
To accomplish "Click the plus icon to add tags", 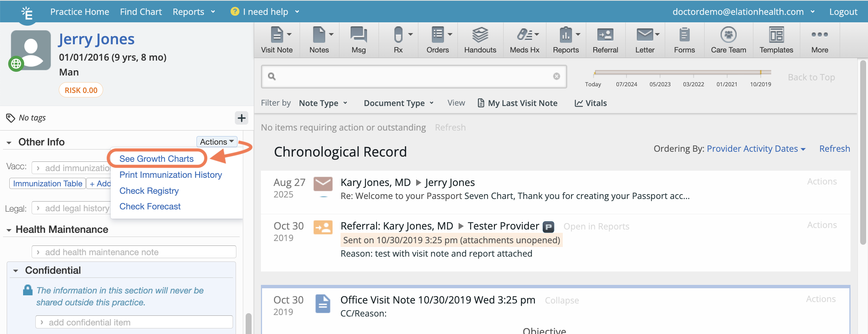I will (242, 118).
